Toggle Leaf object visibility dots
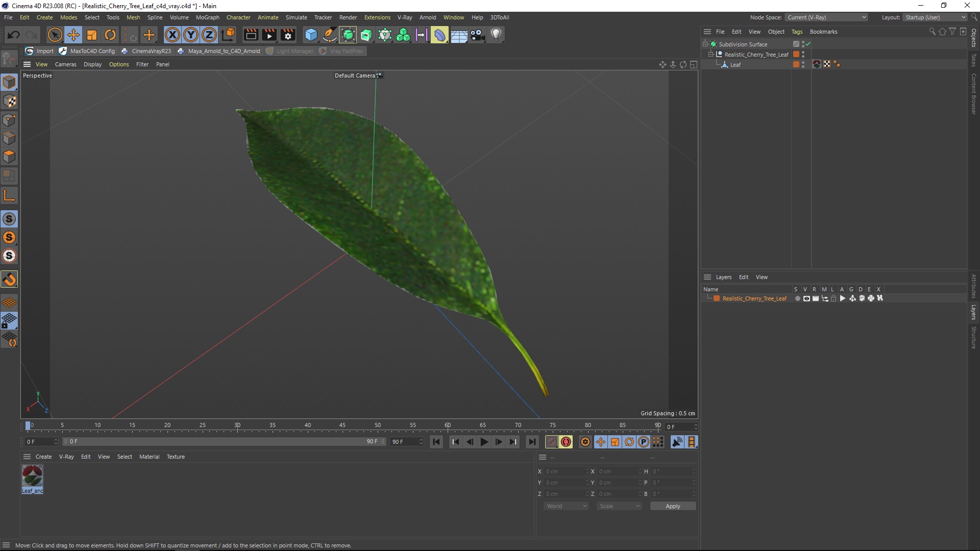The height and width of the screenshot is (551, 980). [x=803, y=65]
